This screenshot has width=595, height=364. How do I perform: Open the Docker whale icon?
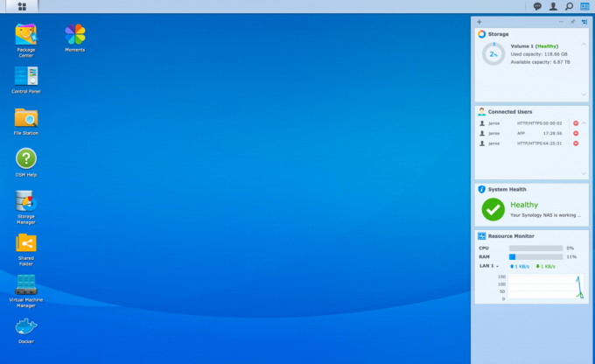(25, 326)
